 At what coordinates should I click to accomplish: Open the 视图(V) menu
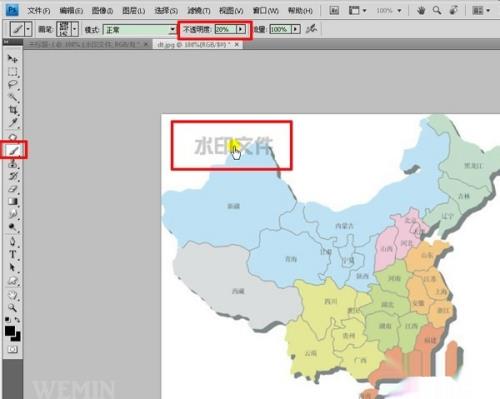click(231, 11)
